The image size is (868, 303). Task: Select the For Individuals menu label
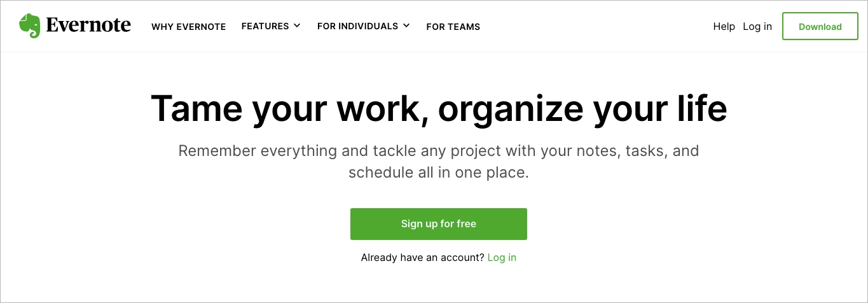point(357,26)
